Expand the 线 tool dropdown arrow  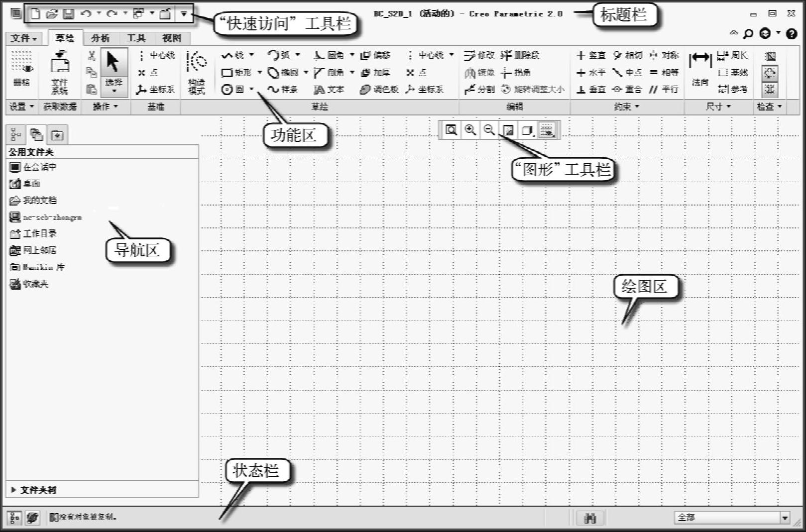click(251, 55)
